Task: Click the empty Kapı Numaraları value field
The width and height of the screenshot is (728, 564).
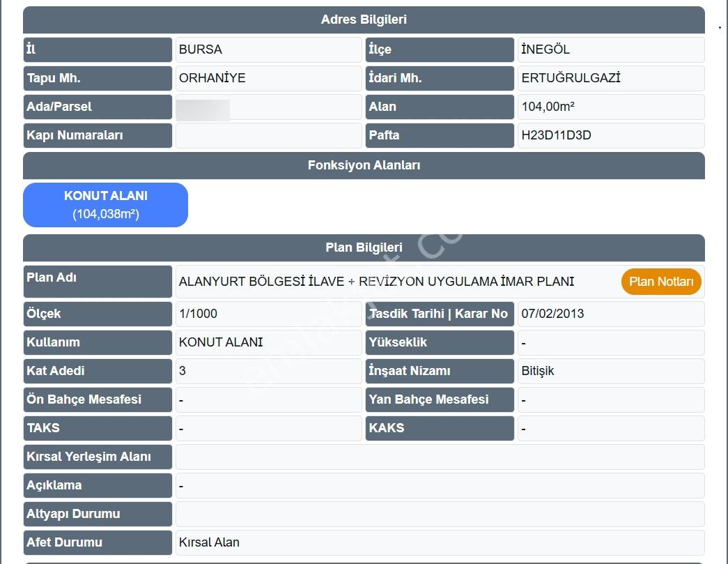Action: click(268, 135)
